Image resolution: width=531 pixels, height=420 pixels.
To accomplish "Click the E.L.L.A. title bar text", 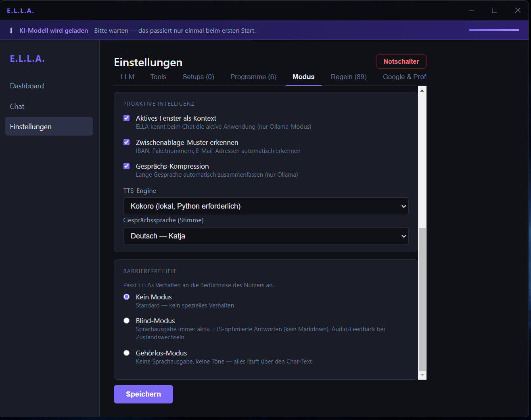I will [x=20, y=11].
